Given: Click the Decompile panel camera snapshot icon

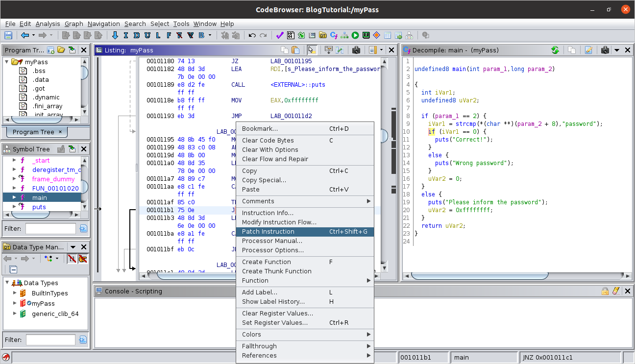Looking at the screenshot, I should 605,50.
